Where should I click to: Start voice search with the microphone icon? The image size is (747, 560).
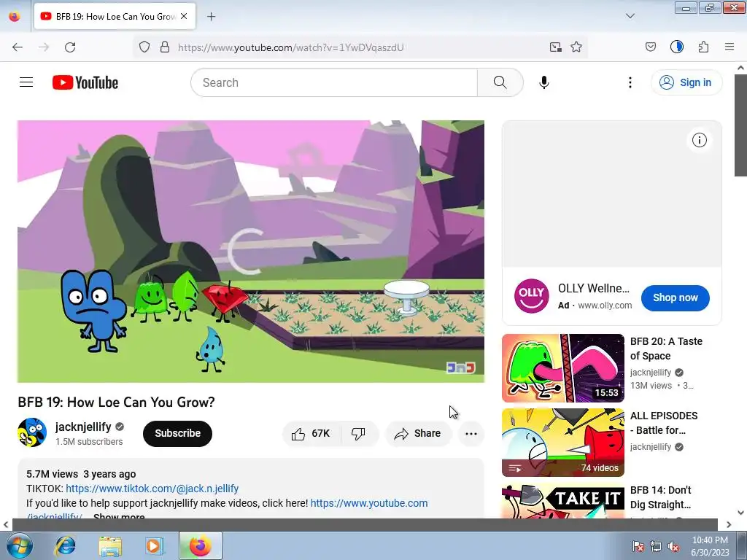(544, 82)
